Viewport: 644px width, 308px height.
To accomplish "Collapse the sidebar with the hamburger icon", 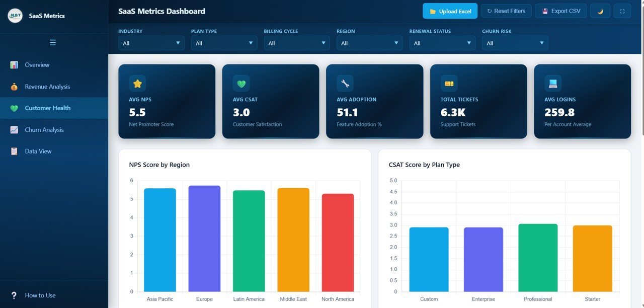I will point(53,42).
